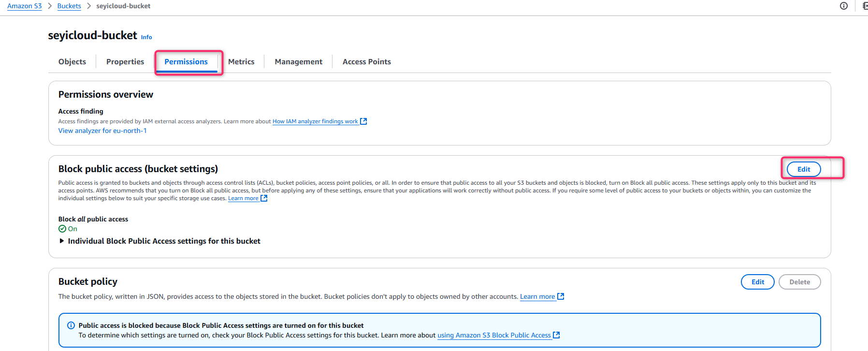Click external link icon after Block public access Learn more
This screenshot has height=351, width=868.
coord(264,198)
